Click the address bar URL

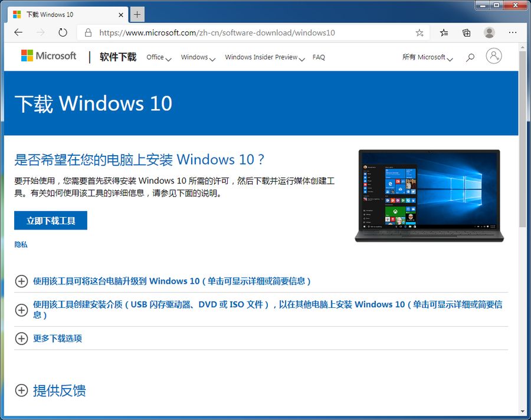[x=217, y=32]
